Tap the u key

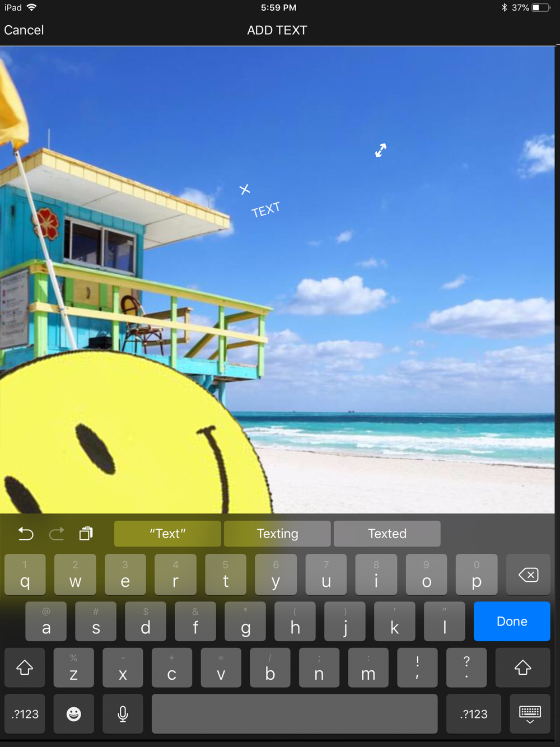(326, 575)
